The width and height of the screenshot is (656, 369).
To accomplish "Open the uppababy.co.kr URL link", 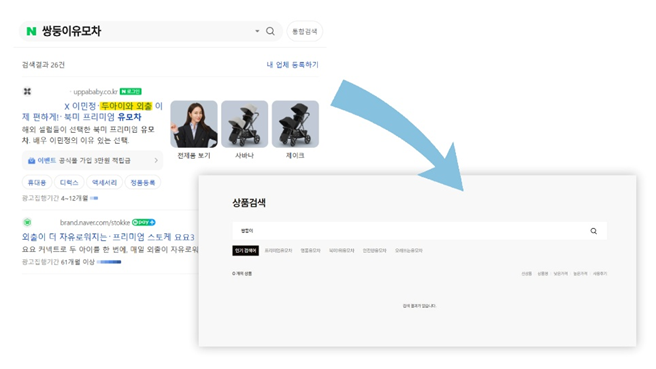I will point(95,92).
